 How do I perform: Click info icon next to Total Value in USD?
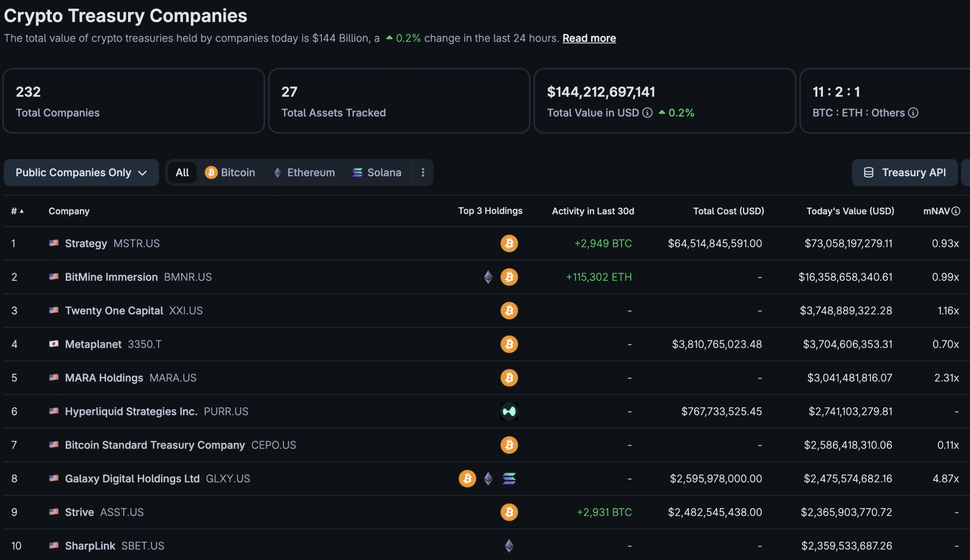click(x=647, y=113)
